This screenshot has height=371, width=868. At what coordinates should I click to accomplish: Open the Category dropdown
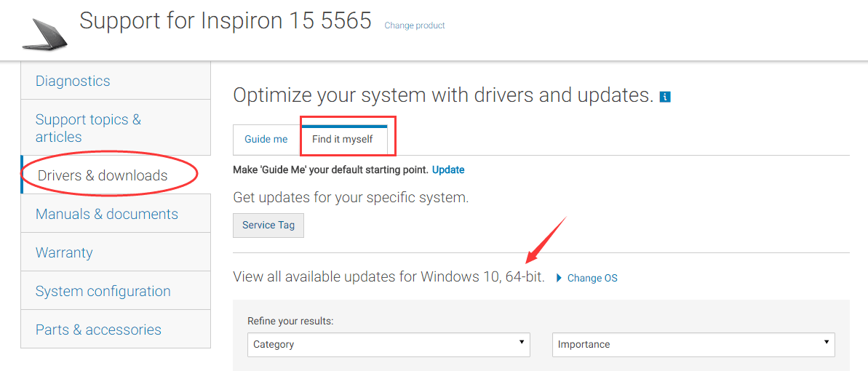(x=389, y=344)
